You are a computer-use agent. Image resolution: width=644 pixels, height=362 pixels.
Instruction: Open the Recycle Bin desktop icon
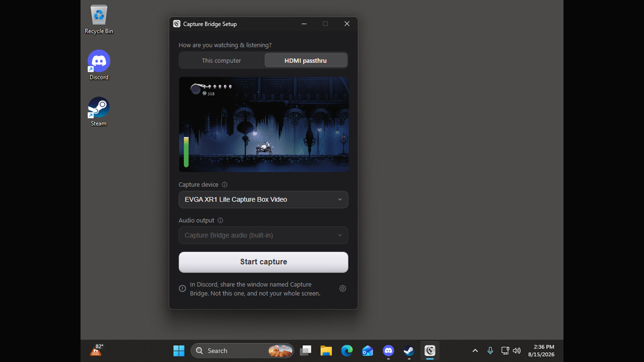click(99, 19)
